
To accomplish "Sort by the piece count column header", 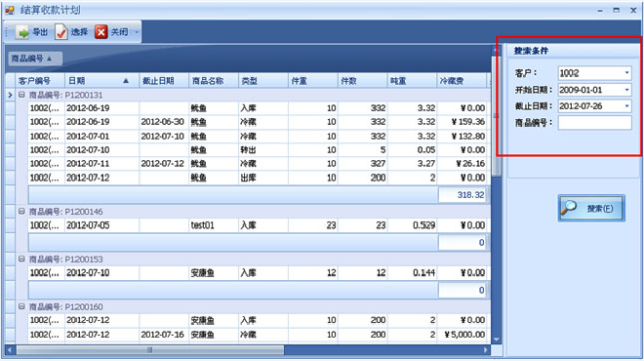I will pyautogui.click(x=362, y=81).
